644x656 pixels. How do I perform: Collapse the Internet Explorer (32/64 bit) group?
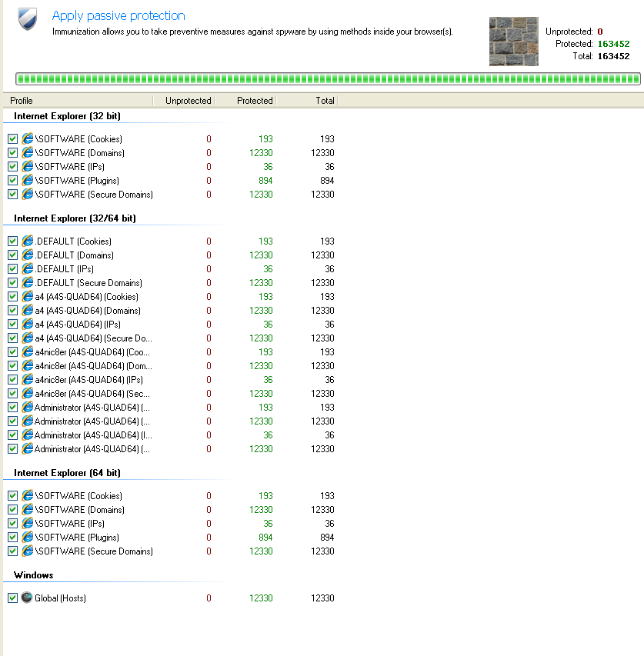75,218
